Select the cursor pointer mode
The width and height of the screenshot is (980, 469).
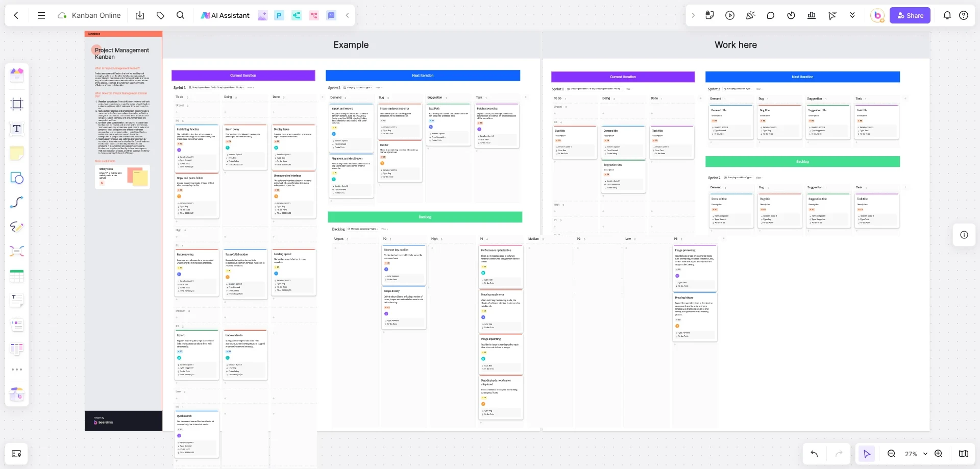867,454
